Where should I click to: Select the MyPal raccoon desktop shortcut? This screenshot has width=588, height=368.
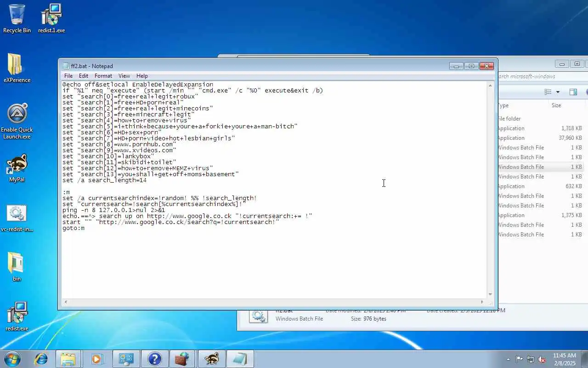point(17,168)
